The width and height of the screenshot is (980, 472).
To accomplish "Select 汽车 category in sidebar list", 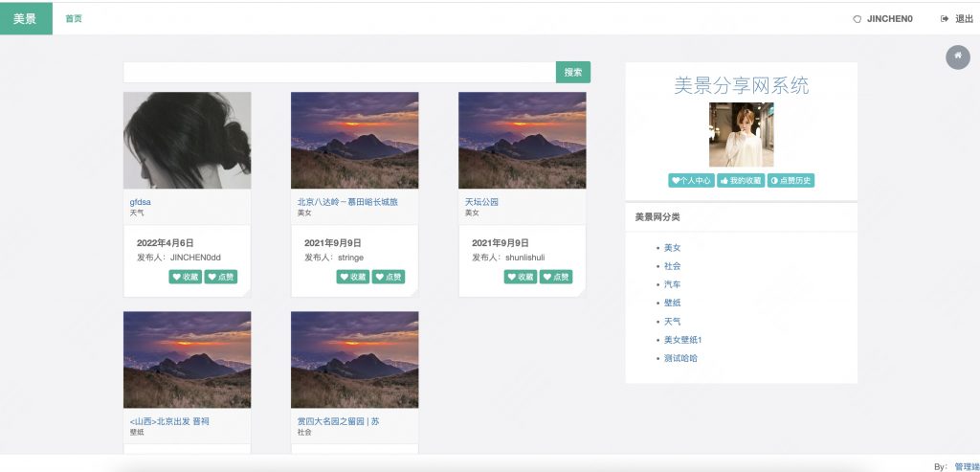I will (672, 284).
